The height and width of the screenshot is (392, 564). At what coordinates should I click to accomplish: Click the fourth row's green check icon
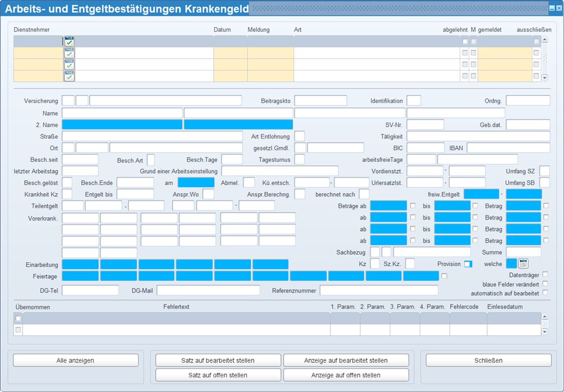pos(69,76)
